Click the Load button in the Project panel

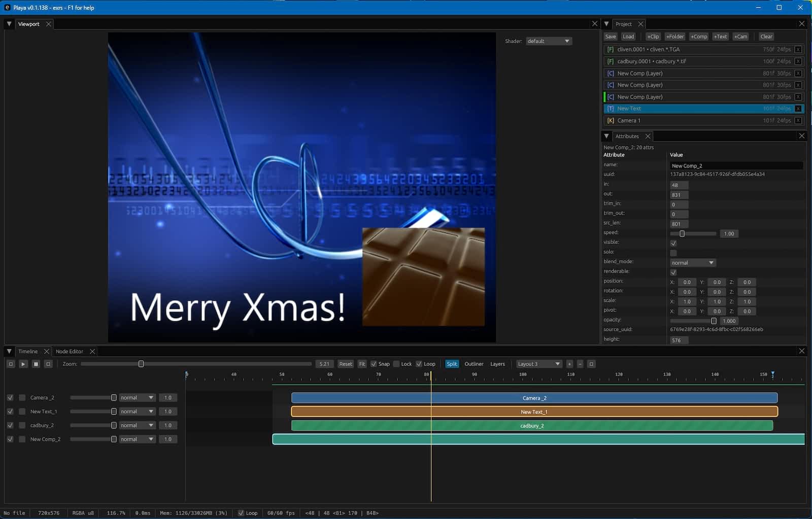pyautogui.click(x=628, y=37)
